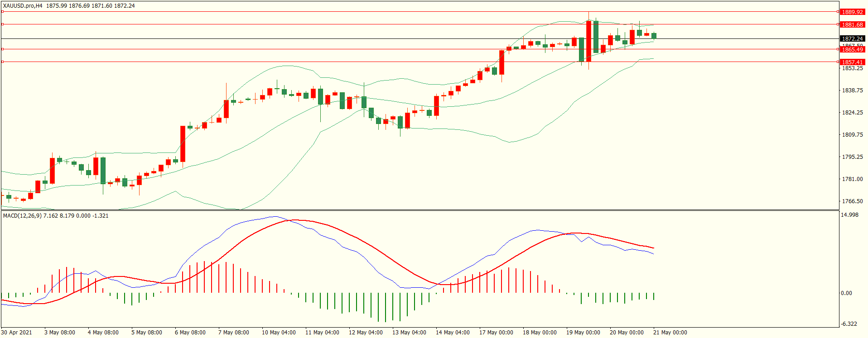
Task: Select the red 1857.41 price level label
Action: click(852, 62)
